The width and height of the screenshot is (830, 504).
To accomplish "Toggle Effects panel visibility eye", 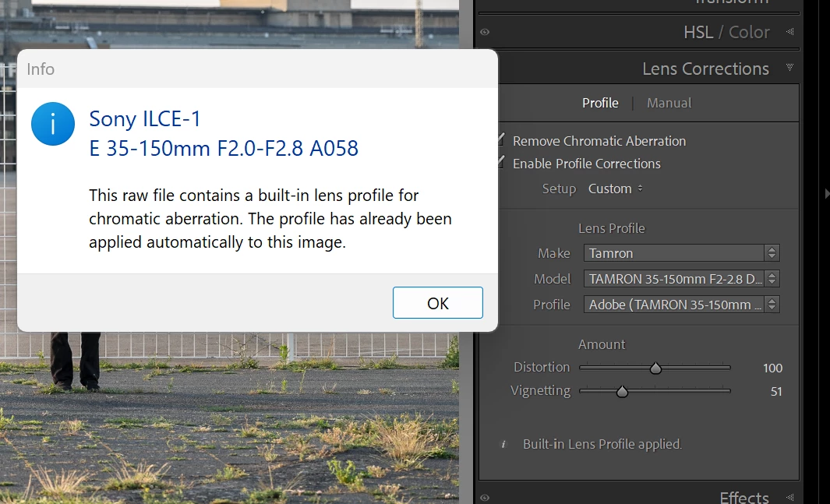I will [x=485, y=498].
